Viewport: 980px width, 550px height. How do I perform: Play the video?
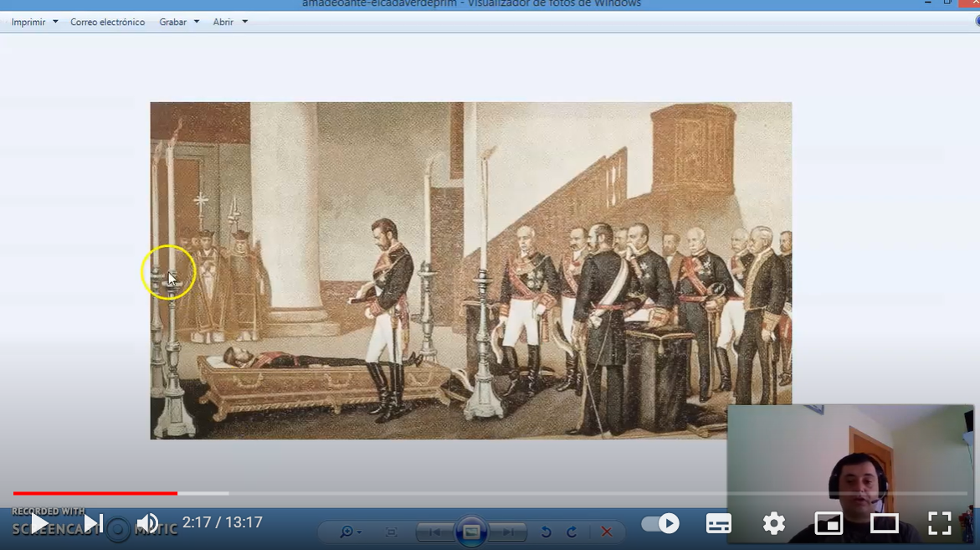[x=38, y=524]
